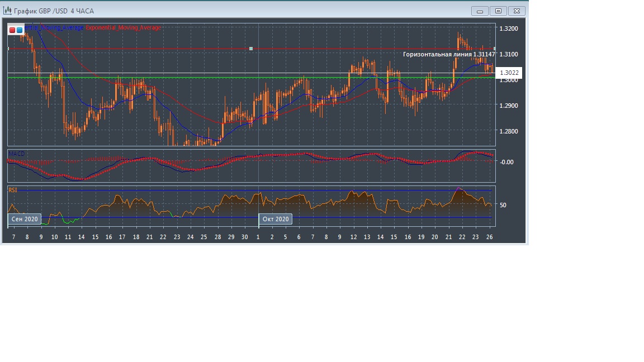The image size is (644, 362).
Task: Maximize the GBP/USD chart window
Action: [498, 11]
